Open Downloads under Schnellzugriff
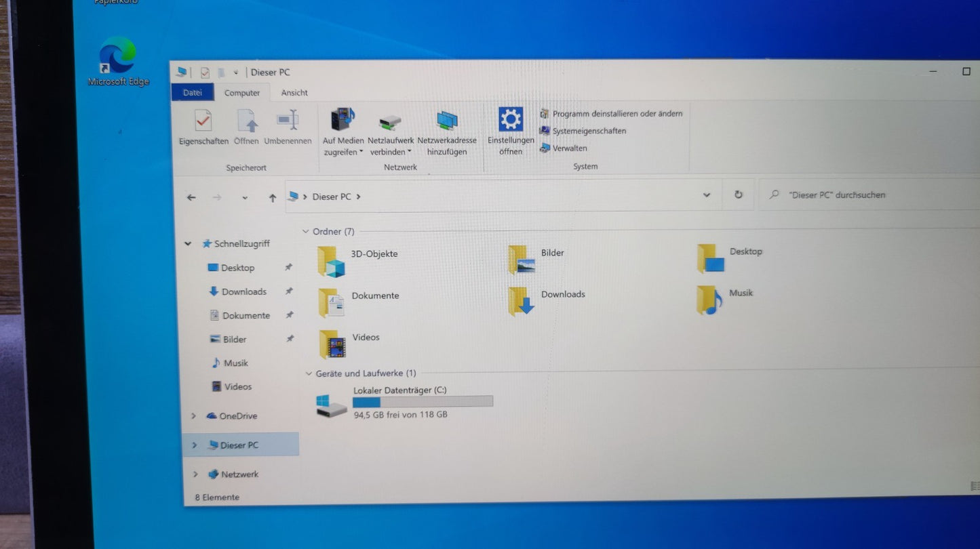980x549 pixels. tap(237, 292)
